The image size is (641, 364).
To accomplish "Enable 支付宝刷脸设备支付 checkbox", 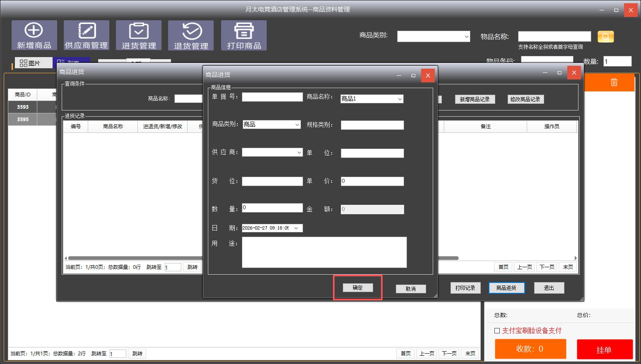I will (497, 330).
